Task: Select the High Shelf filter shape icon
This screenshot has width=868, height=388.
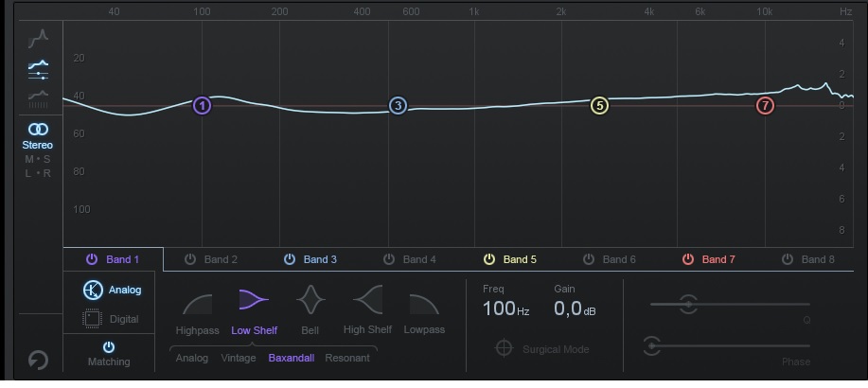Action: point(367,302)
